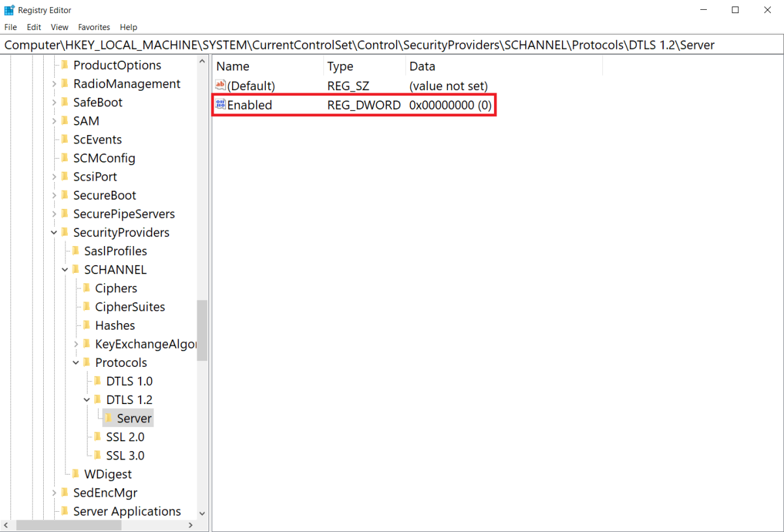Select the CipherSuites folder icon
The height and width of the screenshot is (532, 784).
[x=87, y=307]
